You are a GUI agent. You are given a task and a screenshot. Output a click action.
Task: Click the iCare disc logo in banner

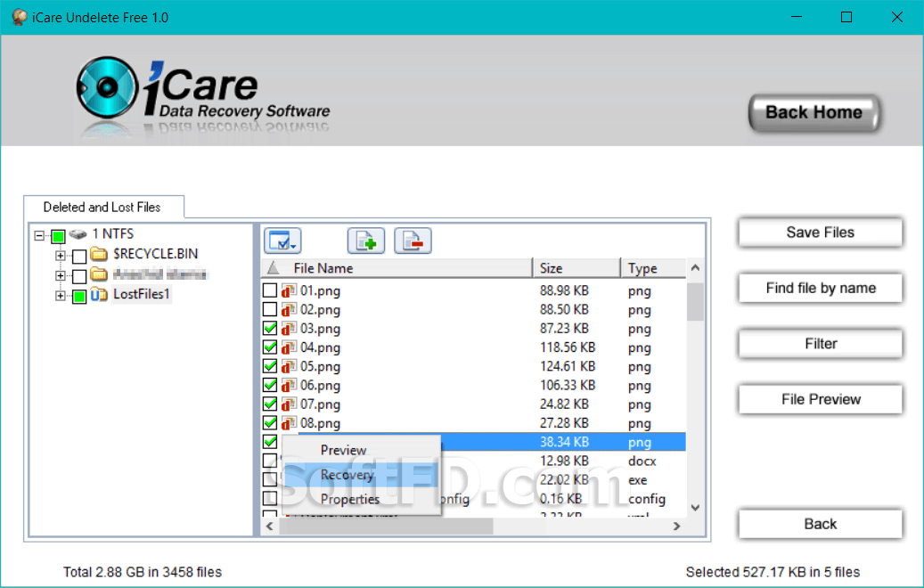click(x=107, y=88)
